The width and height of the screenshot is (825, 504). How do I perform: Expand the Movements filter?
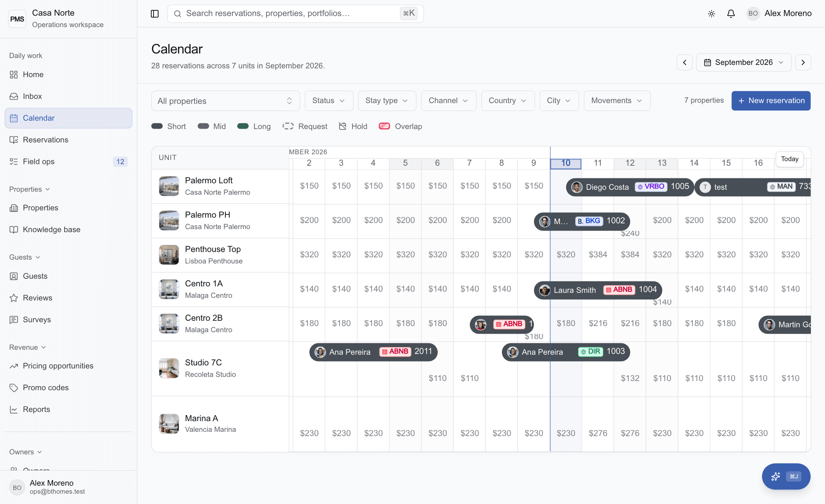point(617,101)
